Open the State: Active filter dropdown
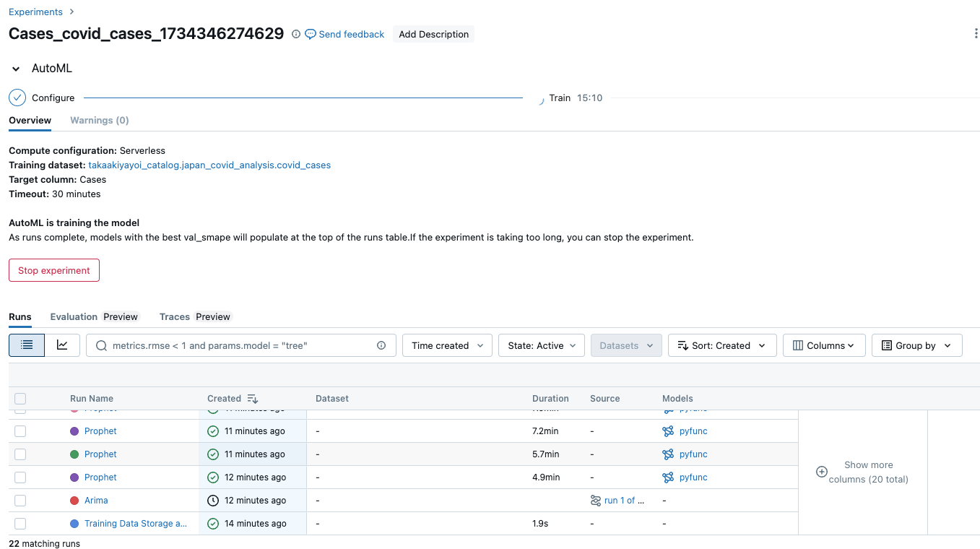 click(541, 345)
